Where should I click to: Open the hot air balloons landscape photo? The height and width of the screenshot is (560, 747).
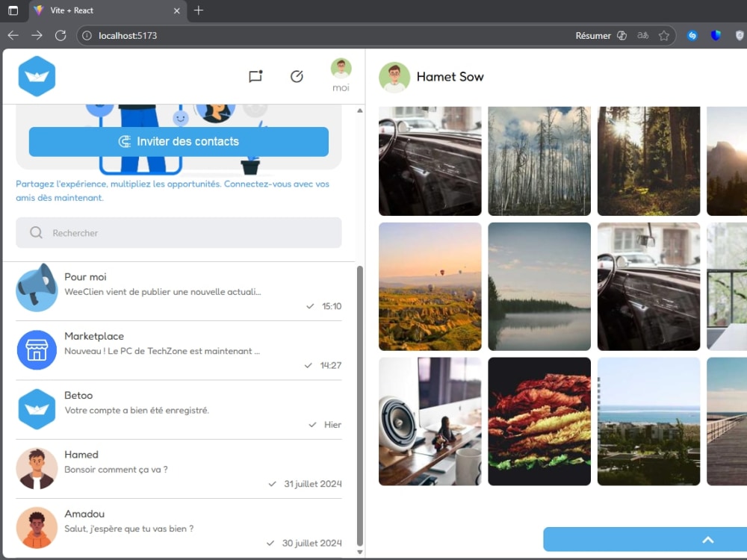(x=430, y=286)
